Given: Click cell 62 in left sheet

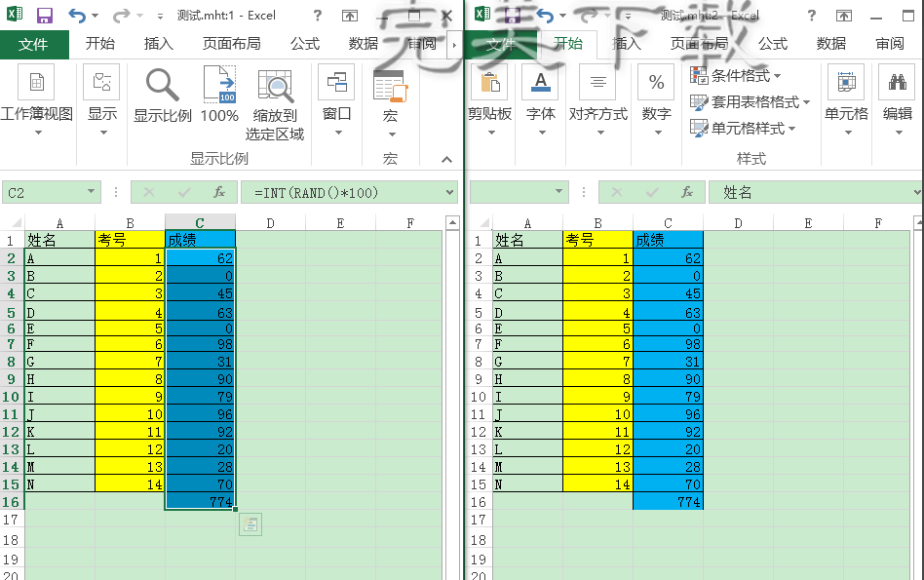Looking at the screenshot, I should tap(201, 257).
